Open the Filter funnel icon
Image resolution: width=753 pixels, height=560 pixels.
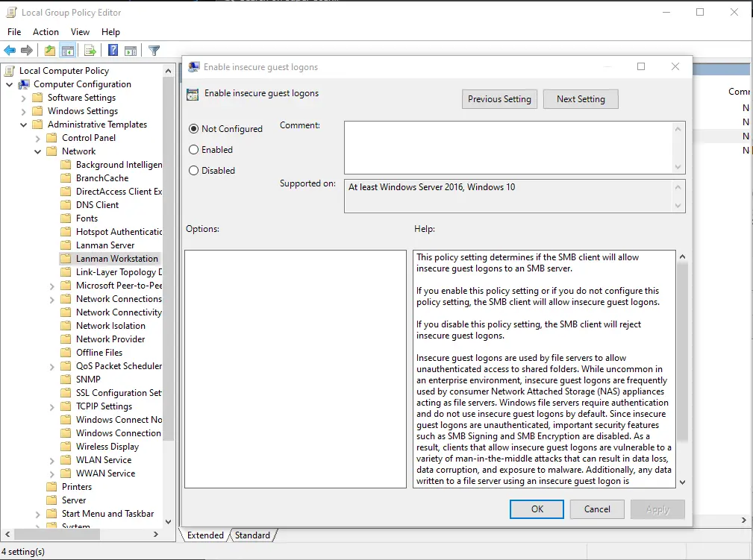154,50
